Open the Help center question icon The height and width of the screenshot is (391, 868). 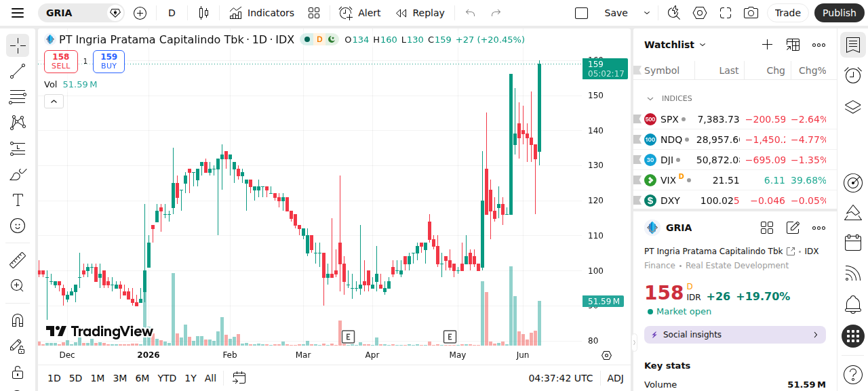point(853,374)
